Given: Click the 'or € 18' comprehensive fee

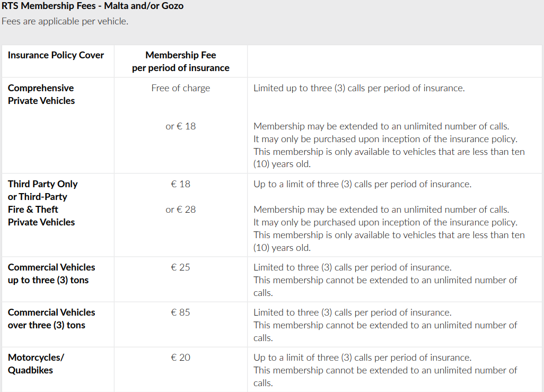Looking at the screenshot, I should 180,126.
